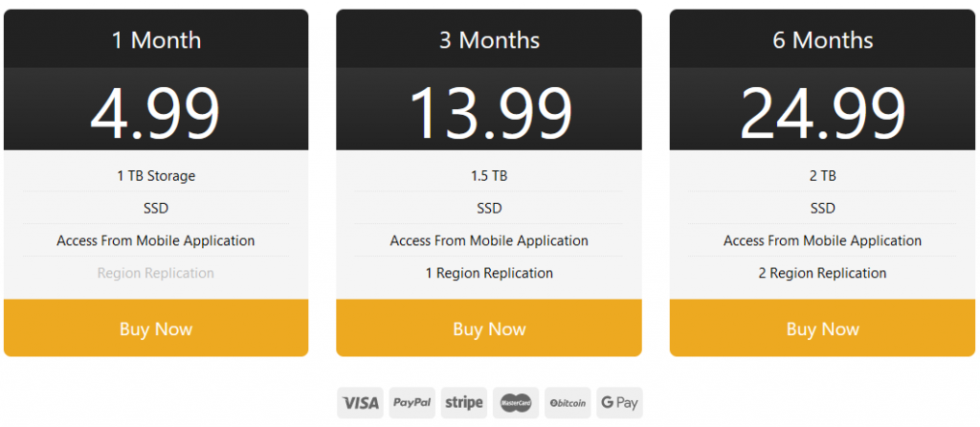The image size is (980, 427).
Task: Click the VISA payment icon
Action: 360,403
